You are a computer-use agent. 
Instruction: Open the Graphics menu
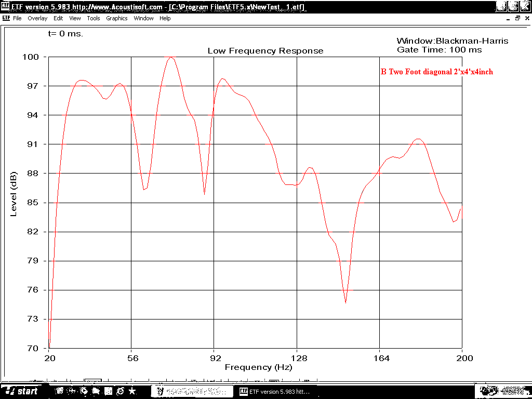pyautogui.click(x=116, y=18)
